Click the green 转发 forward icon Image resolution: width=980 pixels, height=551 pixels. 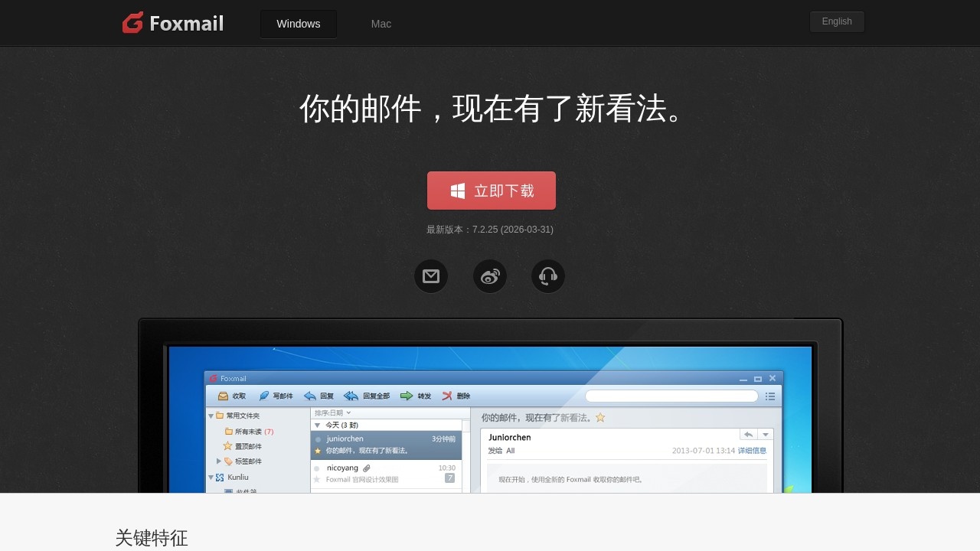pos(407,396)
